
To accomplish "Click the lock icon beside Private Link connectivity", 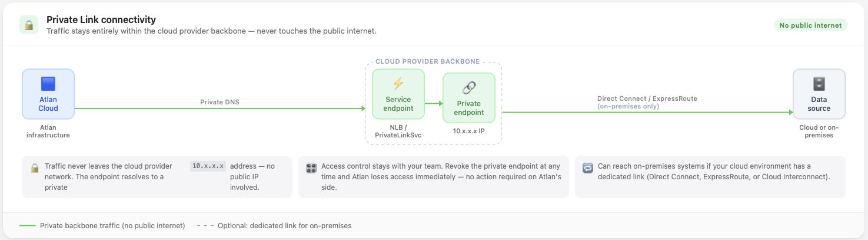I will 29,25.
